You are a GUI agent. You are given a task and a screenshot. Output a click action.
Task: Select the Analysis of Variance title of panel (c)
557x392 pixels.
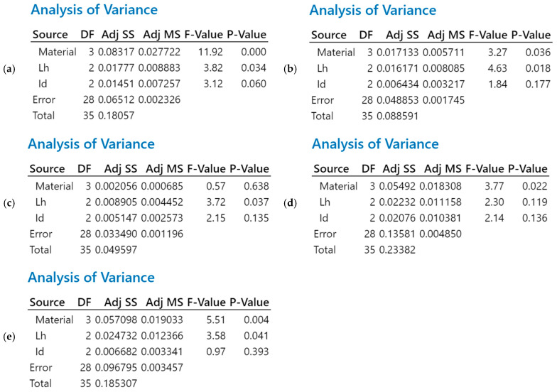point(91,144)
